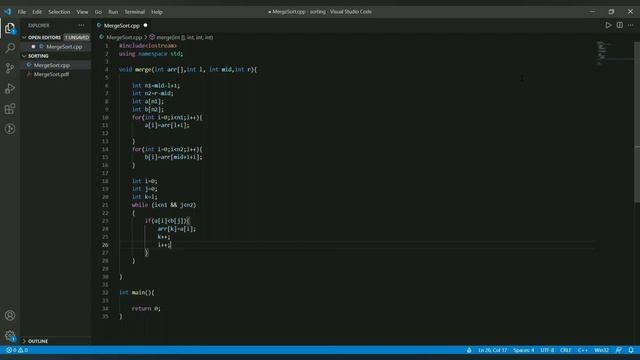
Task: Open the Source Control view
Action: 10,68
